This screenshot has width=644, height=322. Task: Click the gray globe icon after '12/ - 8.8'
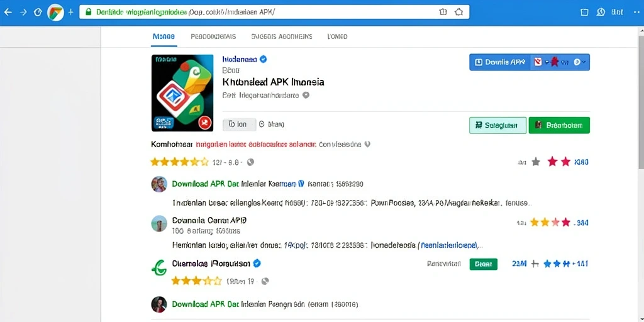[250, 162]
